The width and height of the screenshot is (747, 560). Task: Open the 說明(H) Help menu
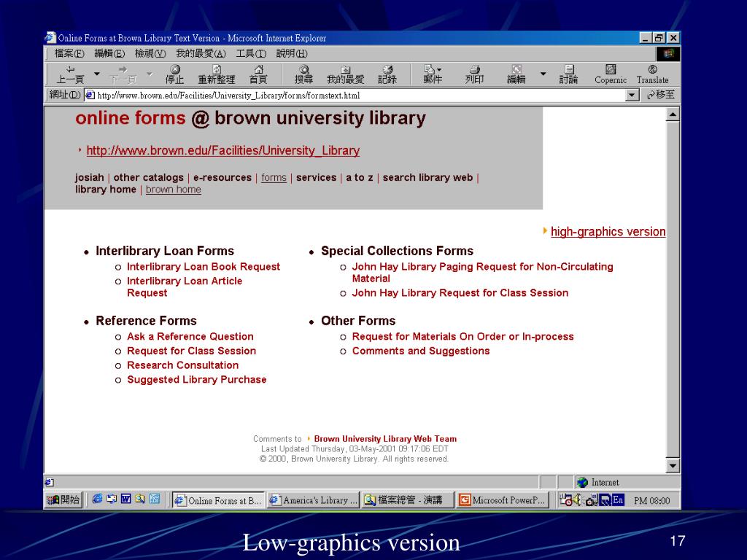(x=292, y=53)
